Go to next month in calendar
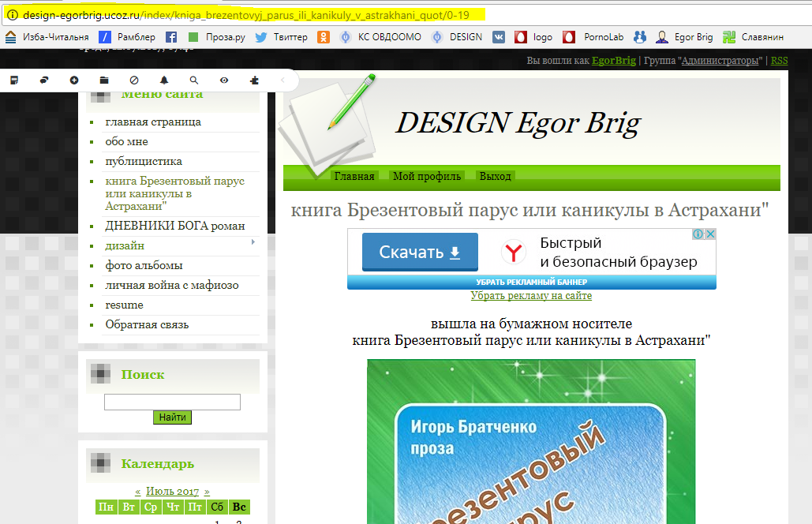Screen dimensions: 812x524 tap(207, 492)
